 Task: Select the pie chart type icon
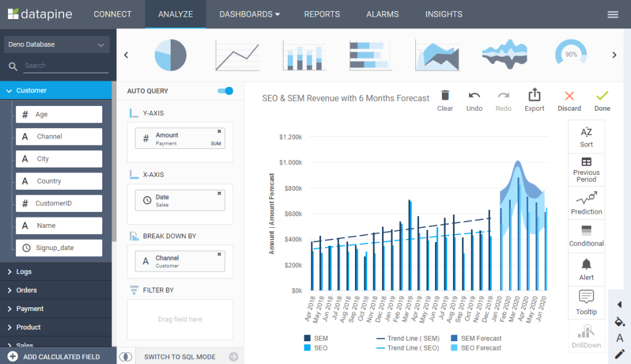[x=170, y=55]
